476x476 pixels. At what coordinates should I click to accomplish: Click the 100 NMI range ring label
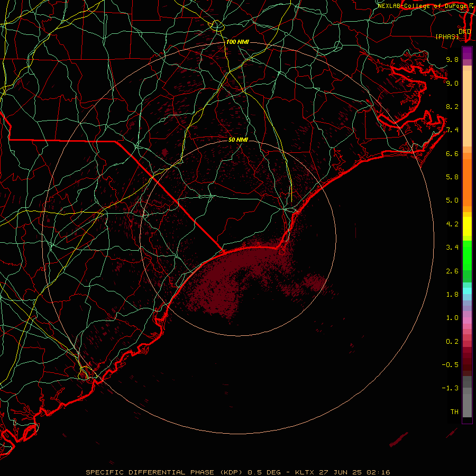pyautogui.click(x=237, y=42)
